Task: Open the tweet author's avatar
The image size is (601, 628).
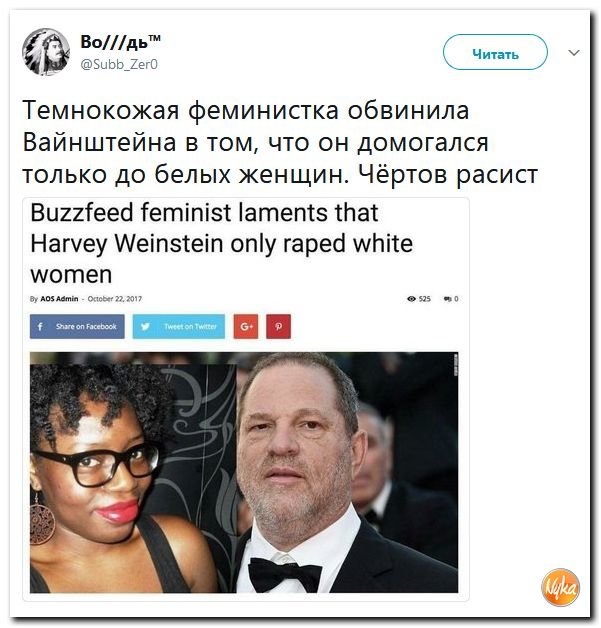Action: click(x=46, y=52)
